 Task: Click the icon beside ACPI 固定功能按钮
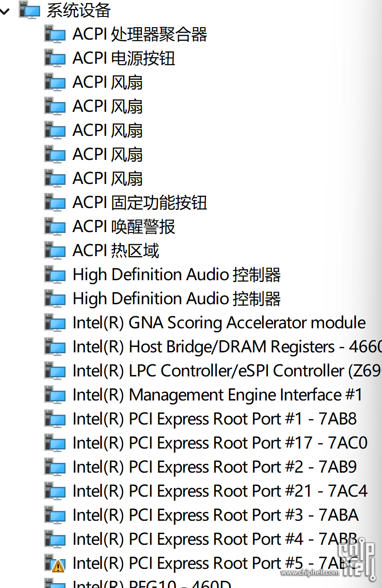point(55,203)
